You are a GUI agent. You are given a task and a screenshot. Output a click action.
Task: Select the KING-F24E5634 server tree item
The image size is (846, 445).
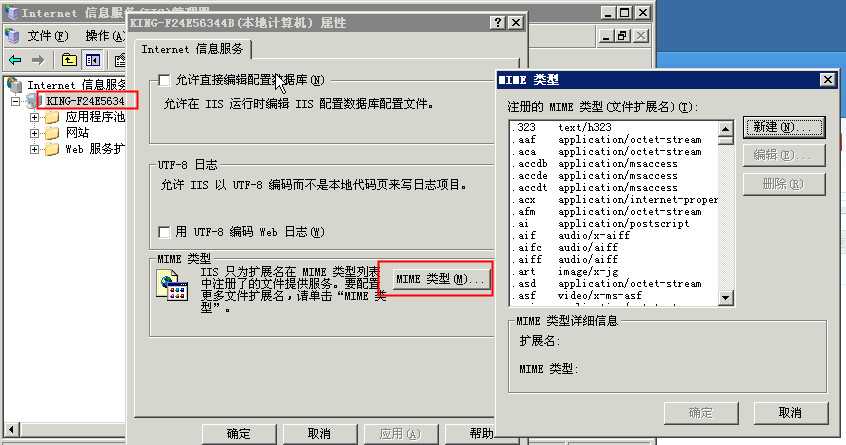point(85,101)
